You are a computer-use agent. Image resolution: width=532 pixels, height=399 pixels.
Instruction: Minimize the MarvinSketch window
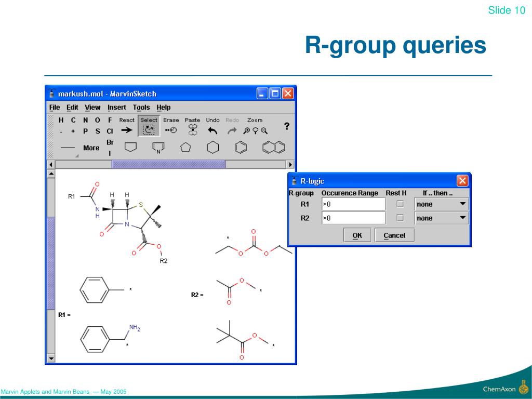(x=262, y=94)
